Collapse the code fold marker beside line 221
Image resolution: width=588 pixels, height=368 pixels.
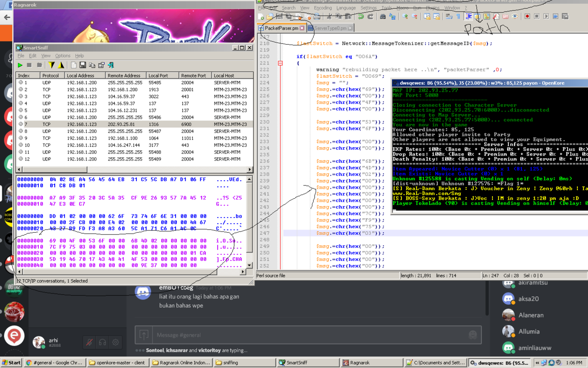280,63
